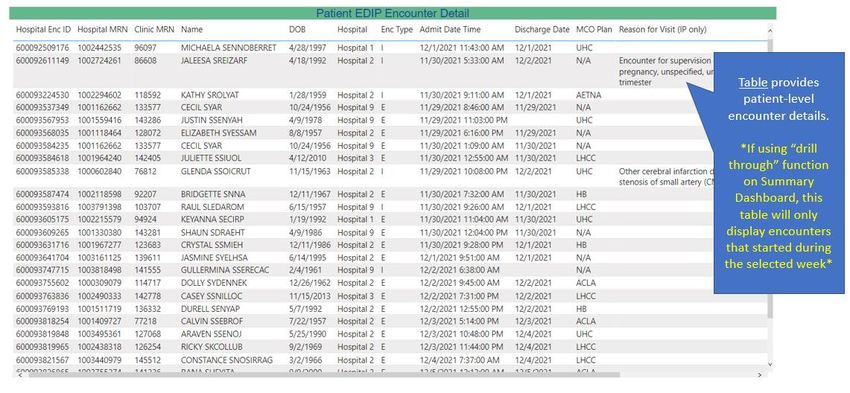Click the blue Table description callout
The width and height of the screenshot is (850, 393).
point(779,173)
